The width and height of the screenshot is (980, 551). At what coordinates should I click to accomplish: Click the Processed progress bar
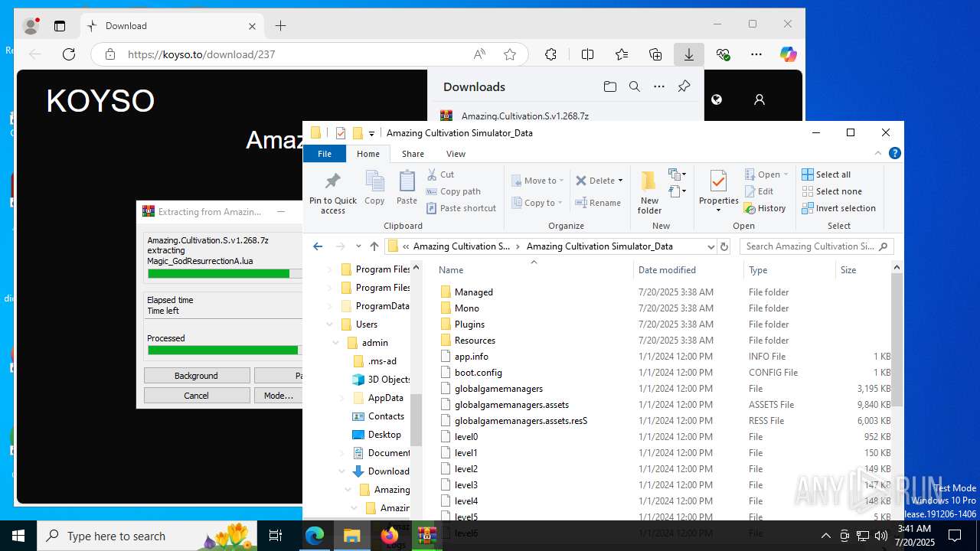(x=224, y=350)
